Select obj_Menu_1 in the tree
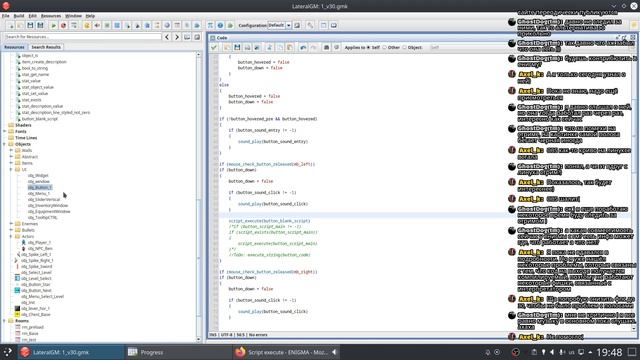The image size is (640, 360). click(39, 193)
